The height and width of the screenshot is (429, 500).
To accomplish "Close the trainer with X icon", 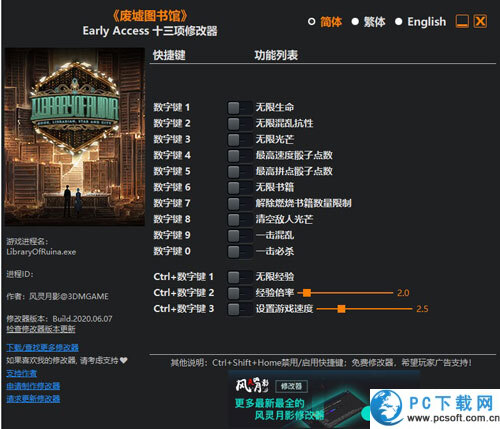I will 480,21.
